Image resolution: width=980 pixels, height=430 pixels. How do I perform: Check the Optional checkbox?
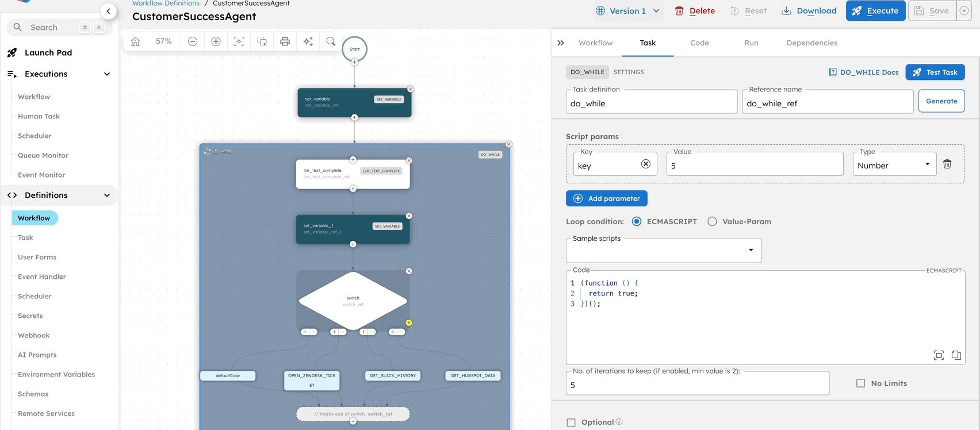coord(571,423)
